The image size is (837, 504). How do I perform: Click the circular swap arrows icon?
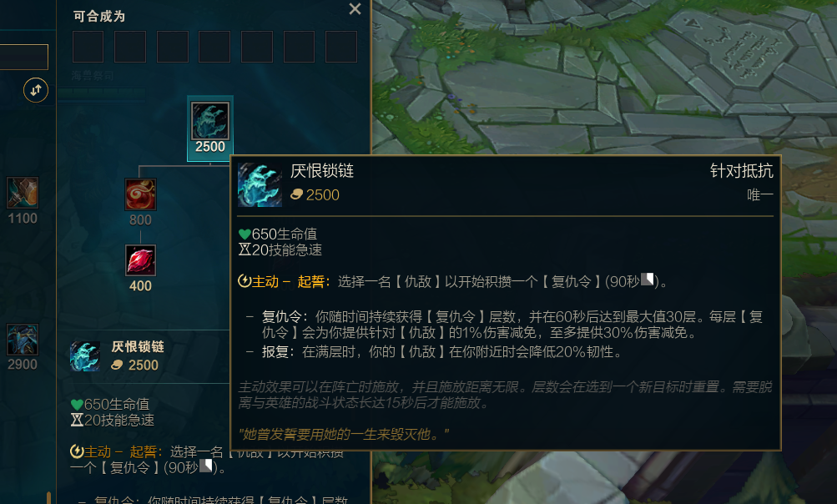[x=36, y=89]
